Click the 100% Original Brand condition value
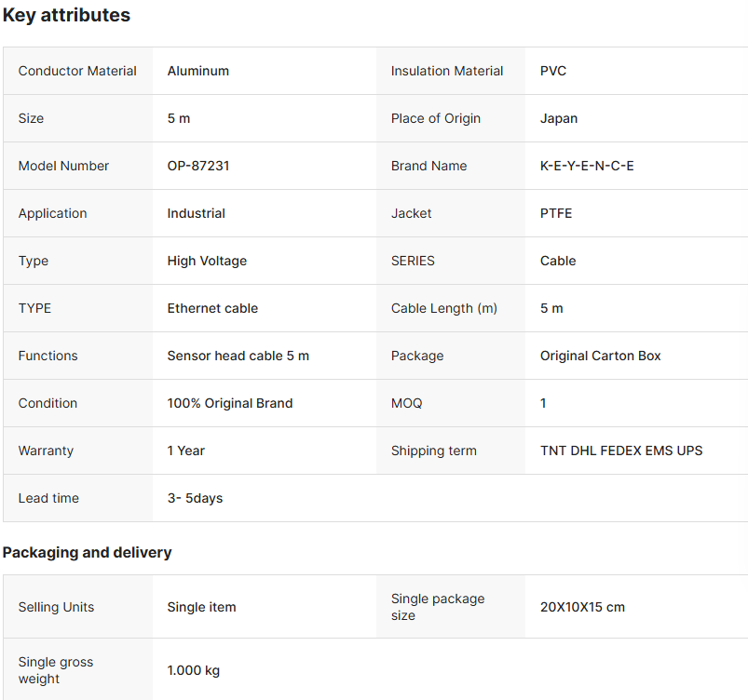Viewport: 748px width, 700px height. pyautogui.click(x=230, y=403)
